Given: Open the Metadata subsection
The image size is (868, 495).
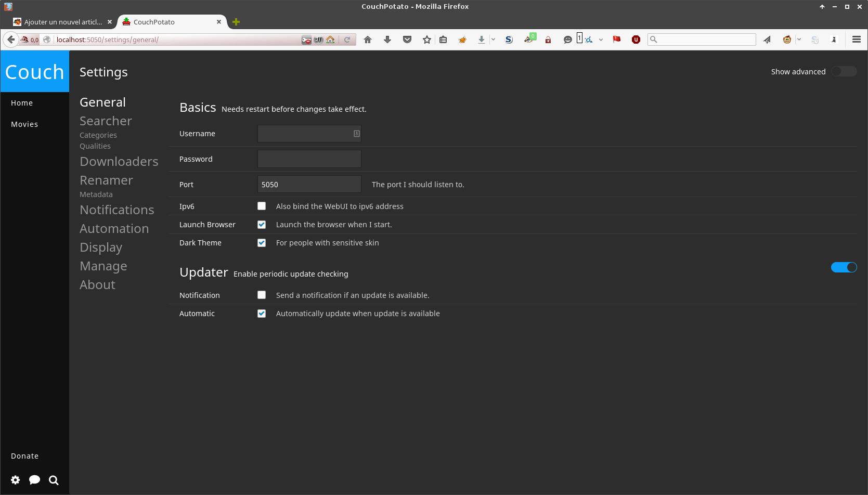Looking at the screenshot, I should [x=96, y=194].
